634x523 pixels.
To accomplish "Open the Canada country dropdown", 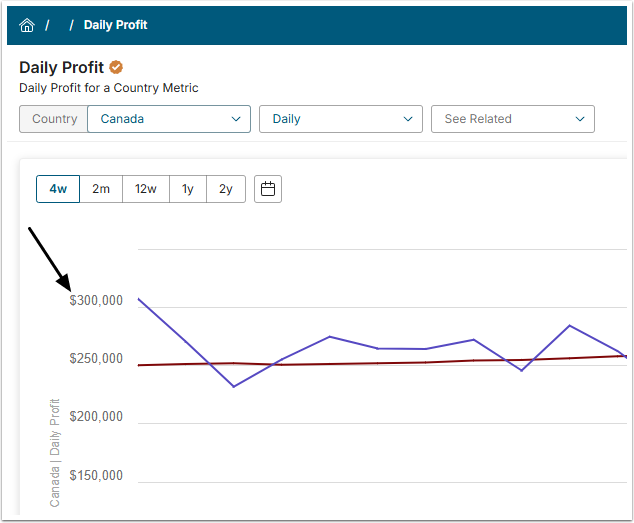I will click(168, 119).
